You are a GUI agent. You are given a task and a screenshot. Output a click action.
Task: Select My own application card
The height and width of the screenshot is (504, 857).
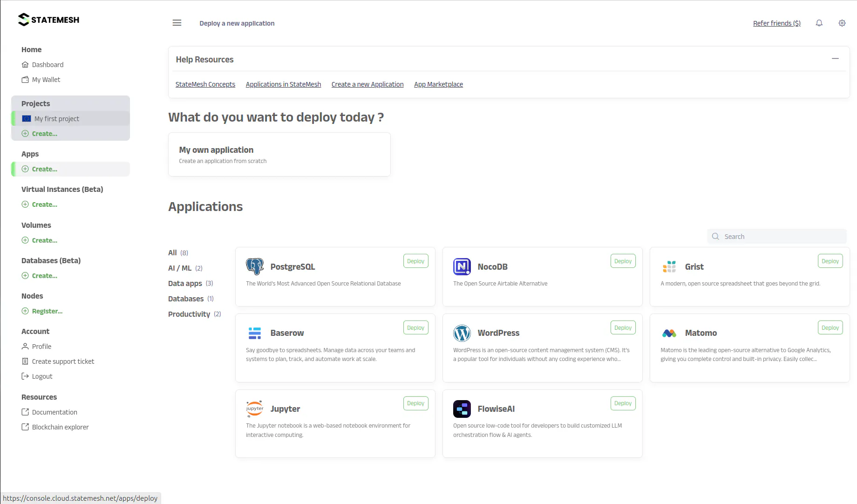[x=279, y=155]
